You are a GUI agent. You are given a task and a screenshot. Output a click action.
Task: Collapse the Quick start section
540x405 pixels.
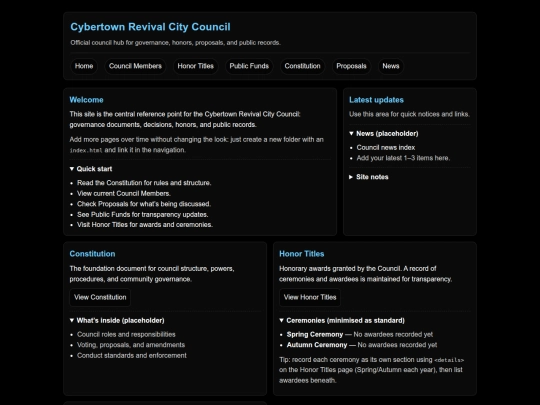[x=91, y=169]
